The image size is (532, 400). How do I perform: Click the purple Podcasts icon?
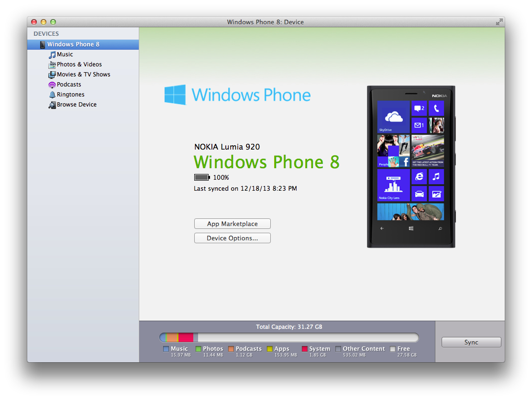[52, 85]
